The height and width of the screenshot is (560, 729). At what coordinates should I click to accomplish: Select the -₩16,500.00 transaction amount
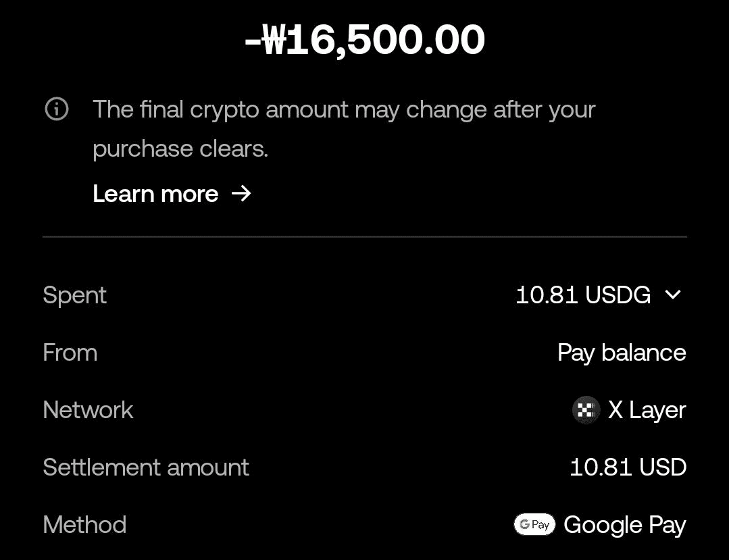point(365,39)
